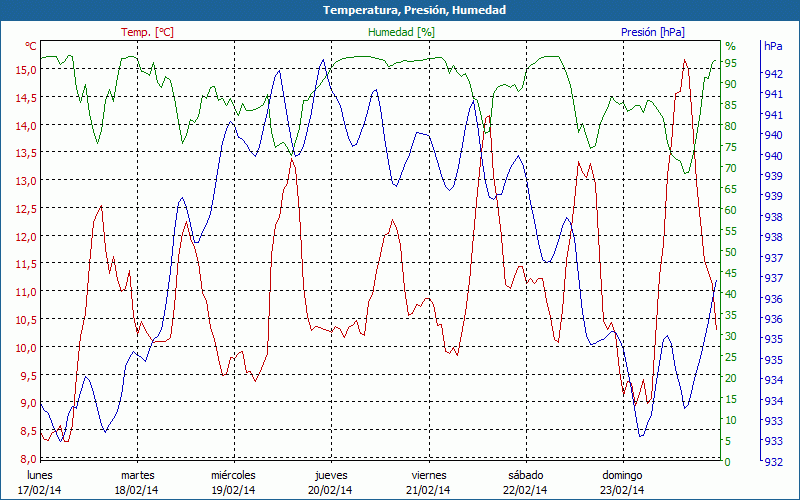Select the 'viernes 21/02/14' date label
This screenshot has width=800, height=500.
(x=428, y=482)
